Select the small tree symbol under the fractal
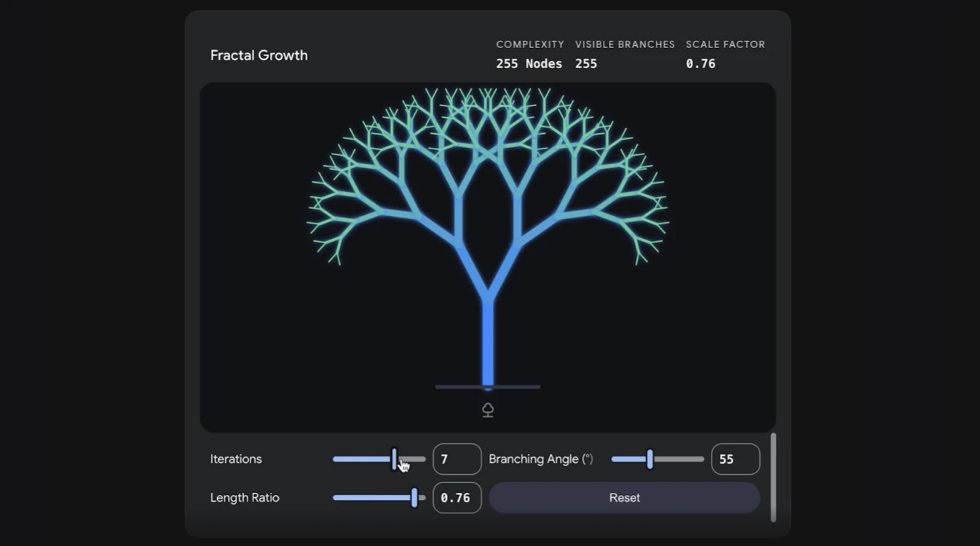Screen dimensions: 980x546 click(488, 409)
